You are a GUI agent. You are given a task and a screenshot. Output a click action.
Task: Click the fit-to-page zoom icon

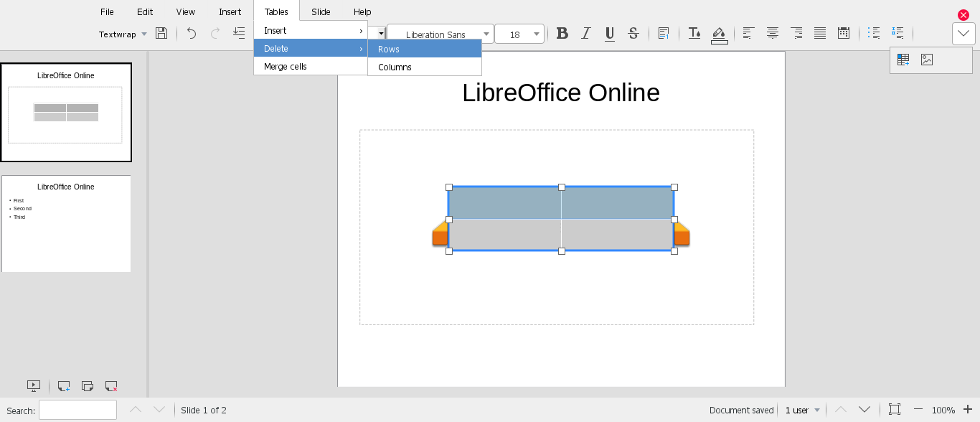[895, 410]
